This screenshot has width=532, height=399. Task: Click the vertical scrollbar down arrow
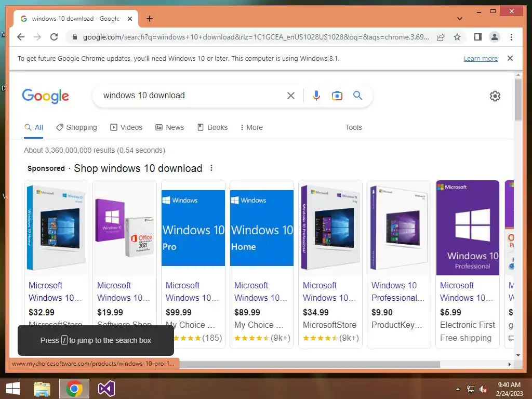click(518, 355)
